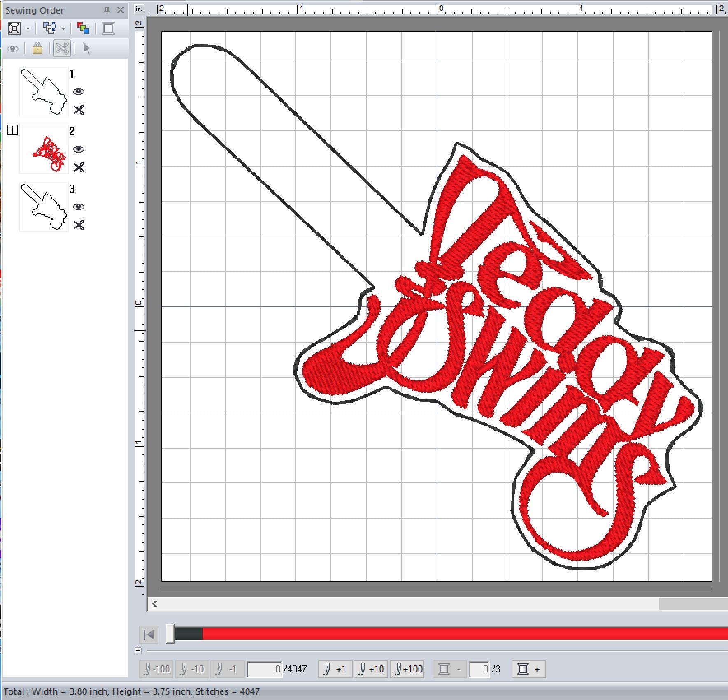The image size is (728, 700).
Task: Click the 'Sewing Order' panel title
Action: click(35, 10)
